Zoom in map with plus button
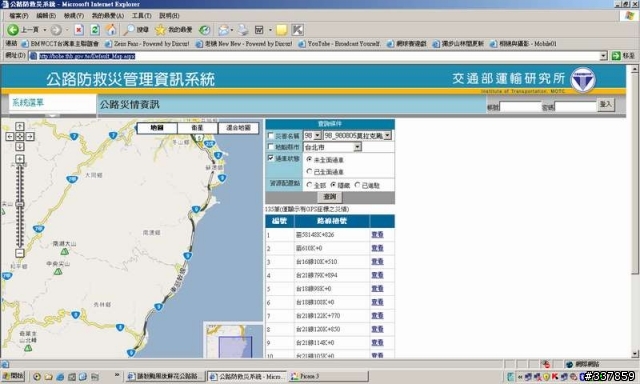This screenshot has height=384, width=640. tap(20, 159)
